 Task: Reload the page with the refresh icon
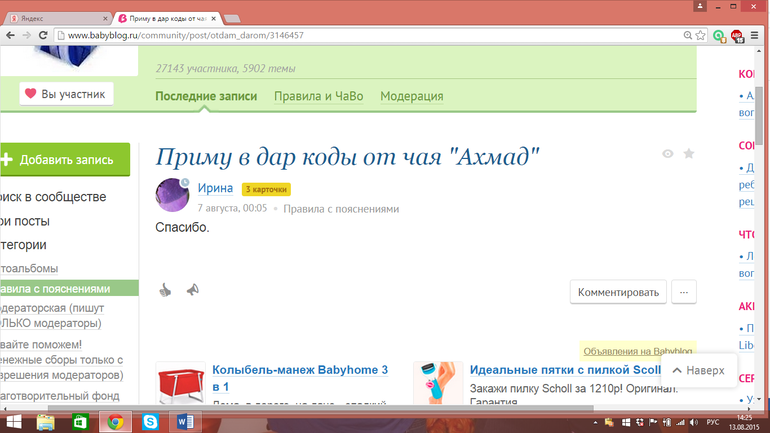[x=43, y=35]
